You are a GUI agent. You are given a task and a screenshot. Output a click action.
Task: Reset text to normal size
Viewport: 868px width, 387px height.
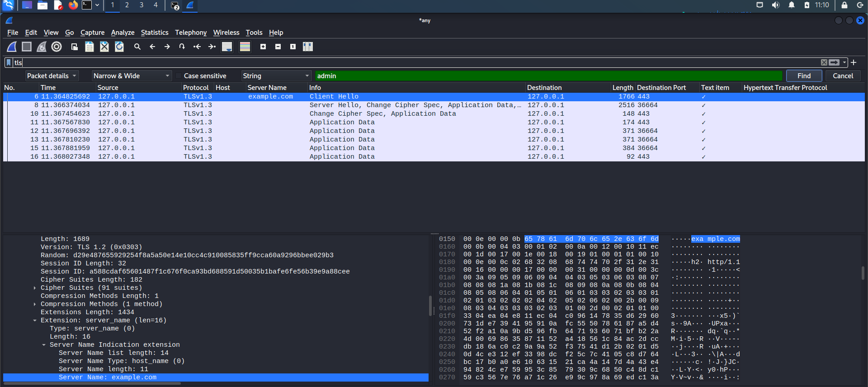coord(293,47)
